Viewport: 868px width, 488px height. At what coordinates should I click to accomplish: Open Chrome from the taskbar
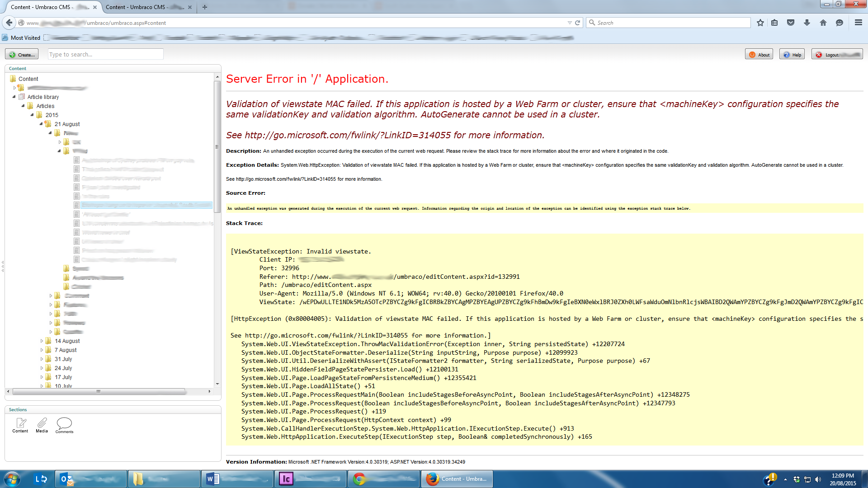point(384,479)
